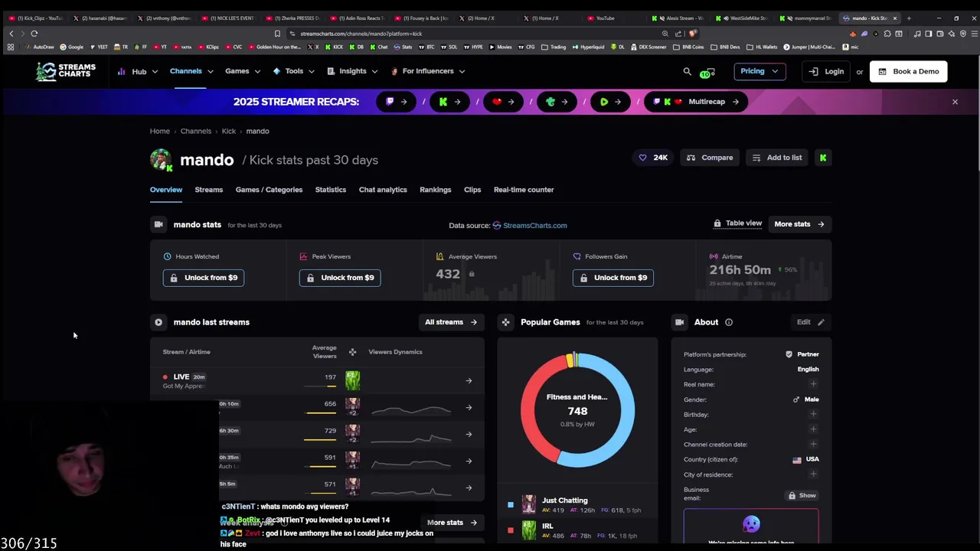980x551 pixels.
Task: Add Birthday with plus button
Action: pyautogui.click(x=813, y=414)
